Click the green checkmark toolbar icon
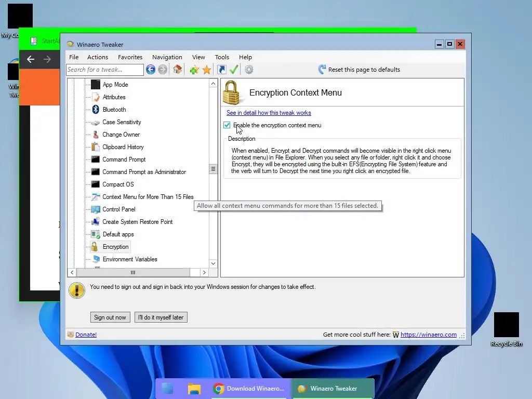 [234, 70]
